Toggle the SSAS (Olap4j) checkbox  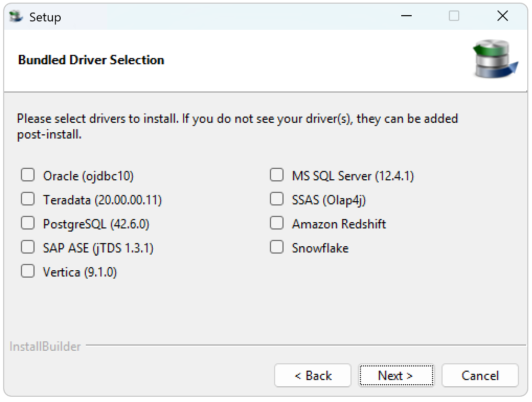click(x=277, y=199)
